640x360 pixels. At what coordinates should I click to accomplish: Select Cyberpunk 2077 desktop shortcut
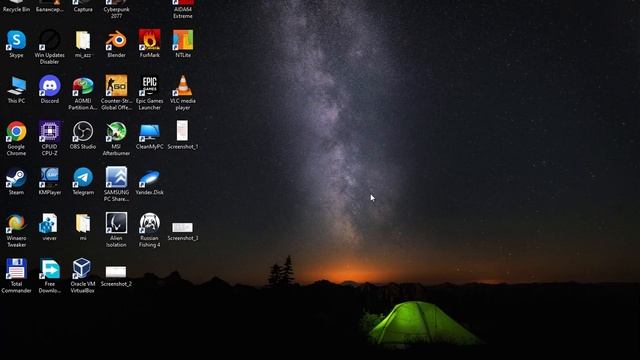point(116,9)
